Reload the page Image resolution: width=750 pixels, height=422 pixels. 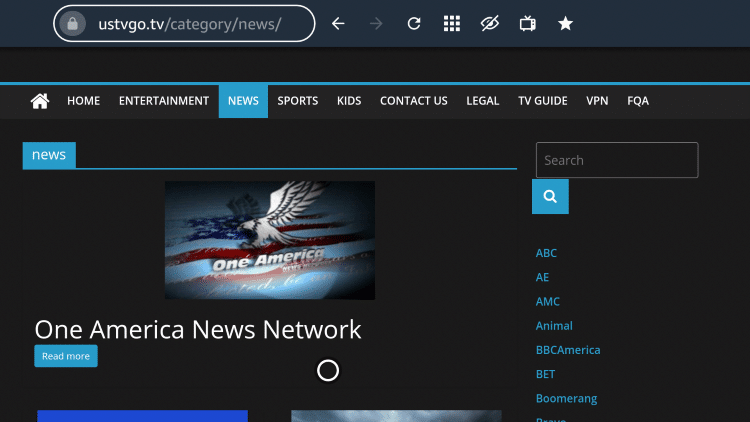click(414, 23)
